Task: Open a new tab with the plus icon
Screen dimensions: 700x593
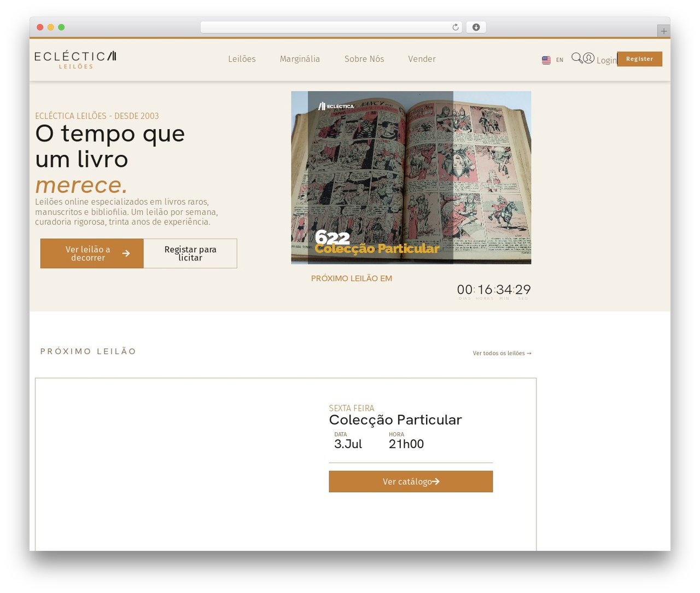Action: click(x=663, y=31)
